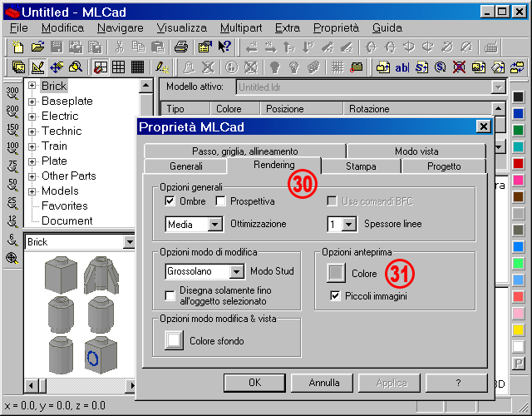Expand the Technic tree node

pyautogui.click(x=32, y=131)
